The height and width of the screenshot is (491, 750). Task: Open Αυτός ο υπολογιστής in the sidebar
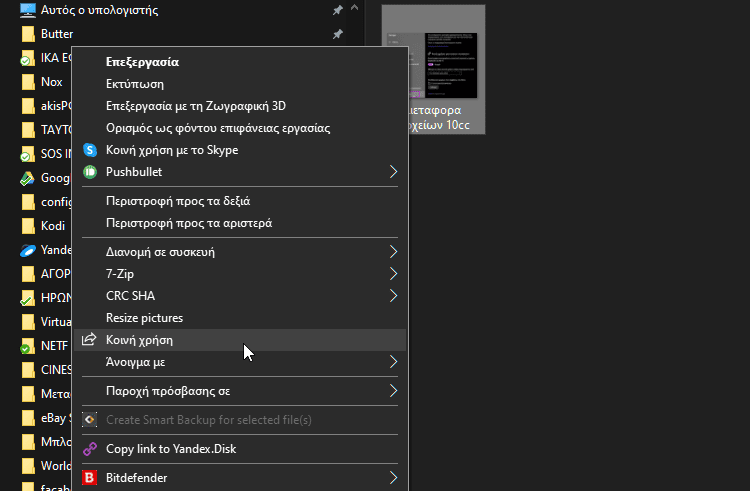coord(99,10)
